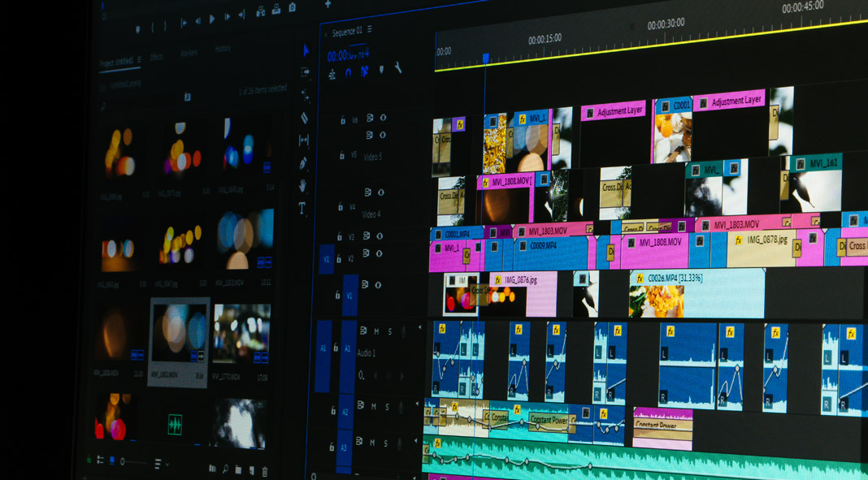The height and width of the screenshot is (480, 868).
Task: Select the green audio waveform clip thumbnail
Action: [175, 424]
